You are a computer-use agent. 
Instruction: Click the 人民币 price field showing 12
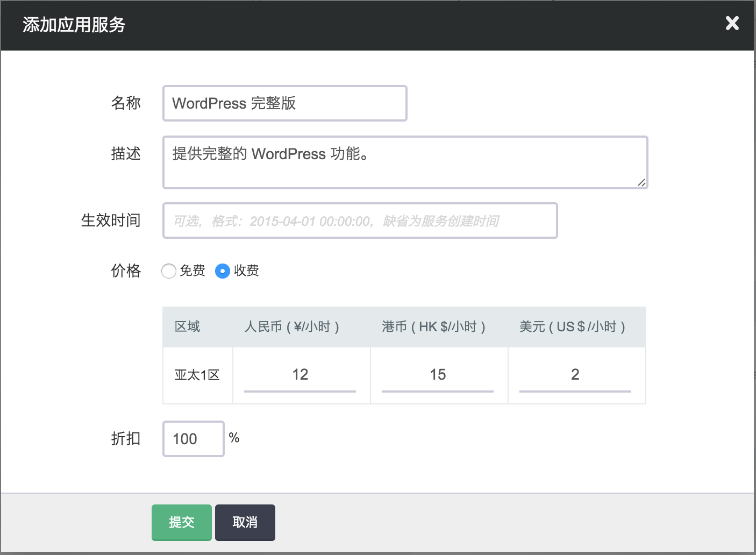coord(300,375)
